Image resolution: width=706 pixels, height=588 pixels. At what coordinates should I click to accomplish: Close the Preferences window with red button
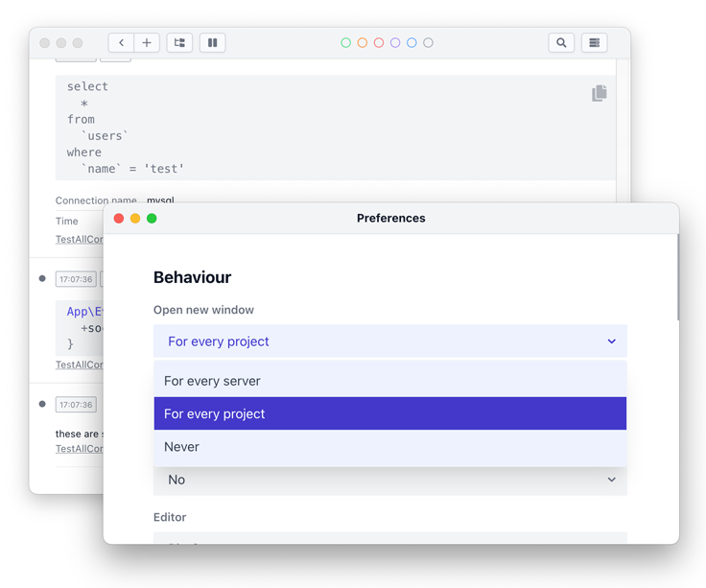[119, 219]
